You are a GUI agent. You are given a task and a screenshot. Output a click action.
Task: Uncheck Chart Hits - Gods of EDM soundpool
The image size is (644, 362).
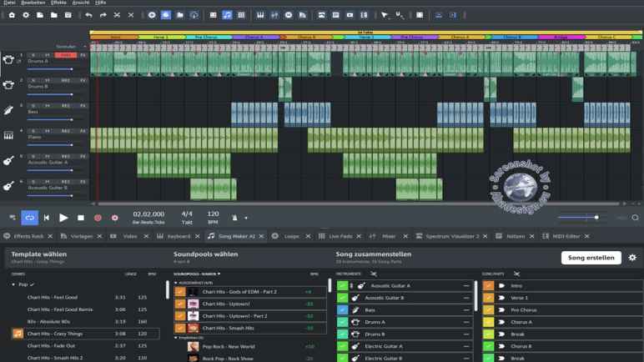tap(179, 292)
